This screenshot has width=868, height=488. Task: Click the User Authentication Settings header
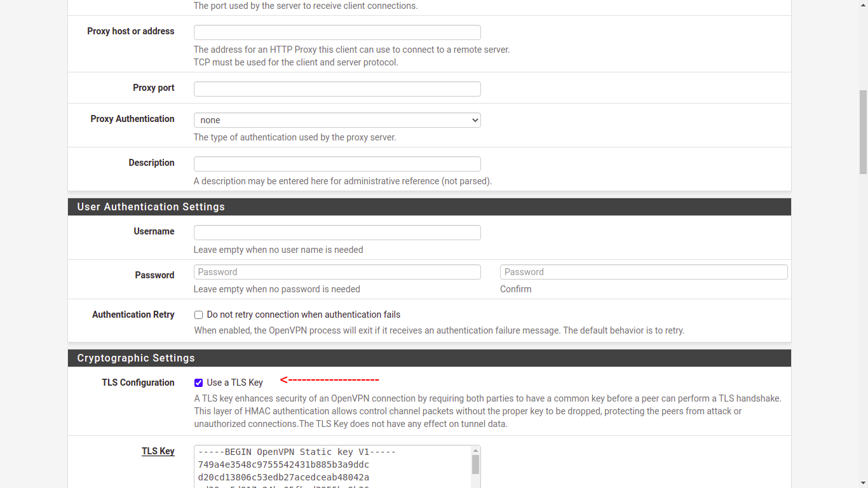pos(151,207)
